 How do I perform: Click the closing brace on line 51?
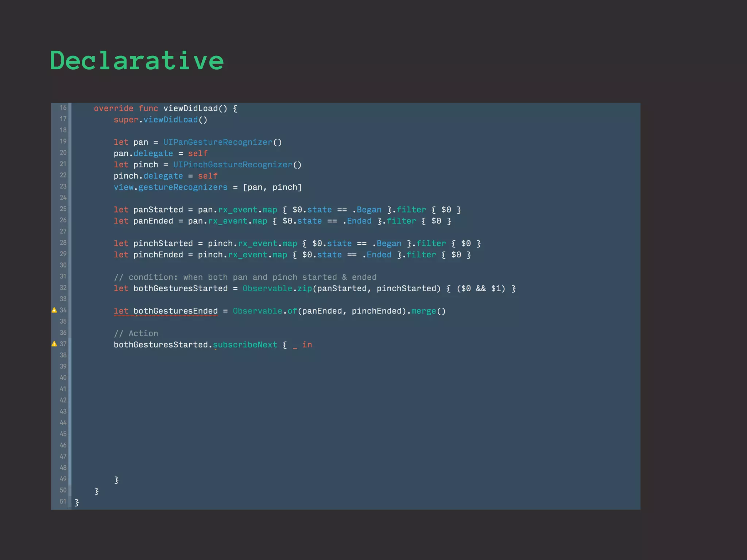tap(77, 502)
